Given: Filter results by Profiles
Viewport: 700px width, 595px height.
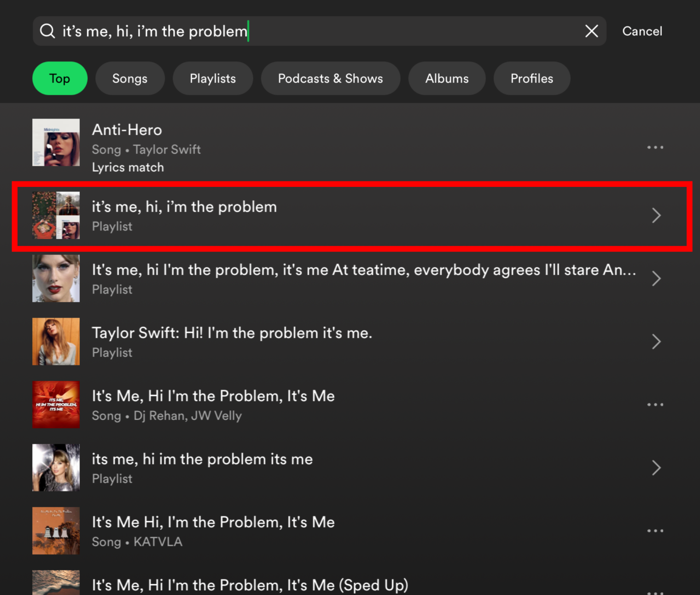Looking at the screenshot, I should point(532,78).
